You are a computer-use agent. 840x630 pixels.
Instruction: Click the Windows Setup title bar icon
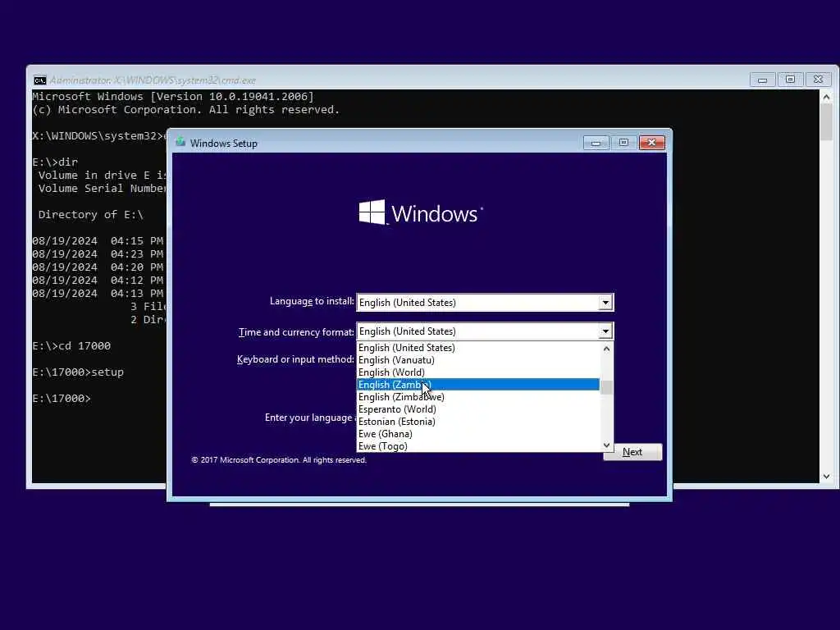[180, 142]
